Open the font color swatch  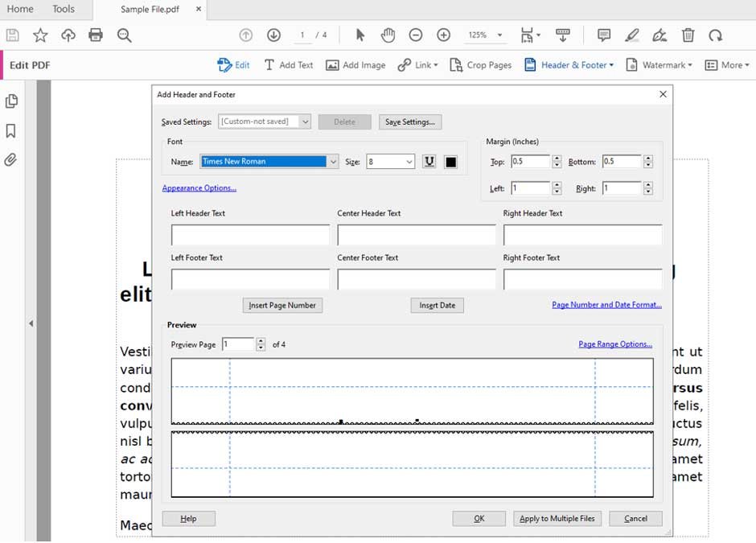pyautogui.click(x=451, y=162)
